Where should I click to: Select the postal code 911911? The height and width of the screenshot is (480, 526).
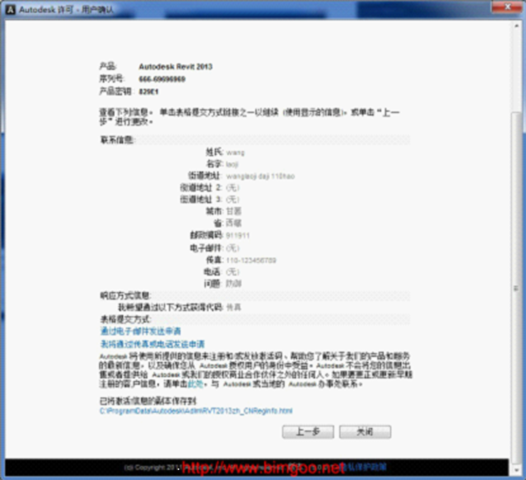point(238,235)
